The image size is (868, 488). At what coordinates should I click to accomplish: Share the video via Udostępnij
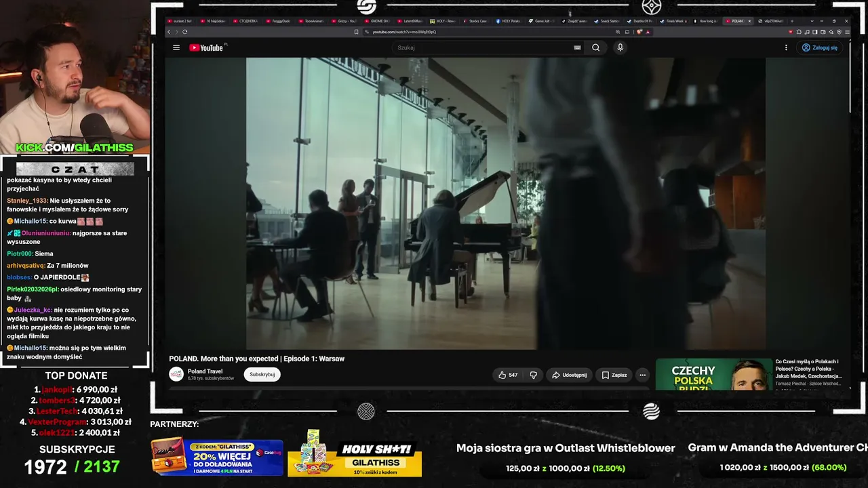tap(569, 375)
